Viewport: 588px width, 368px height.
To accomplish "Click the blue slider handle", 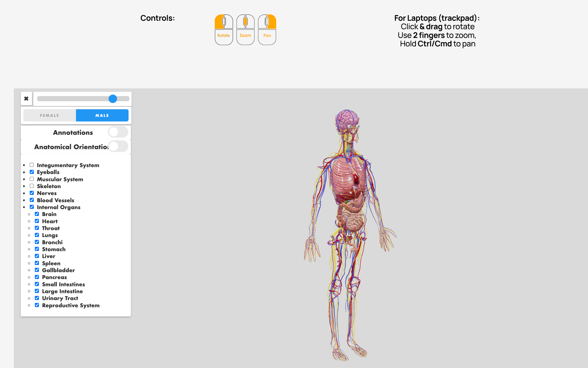I will [x=113, y=99].
